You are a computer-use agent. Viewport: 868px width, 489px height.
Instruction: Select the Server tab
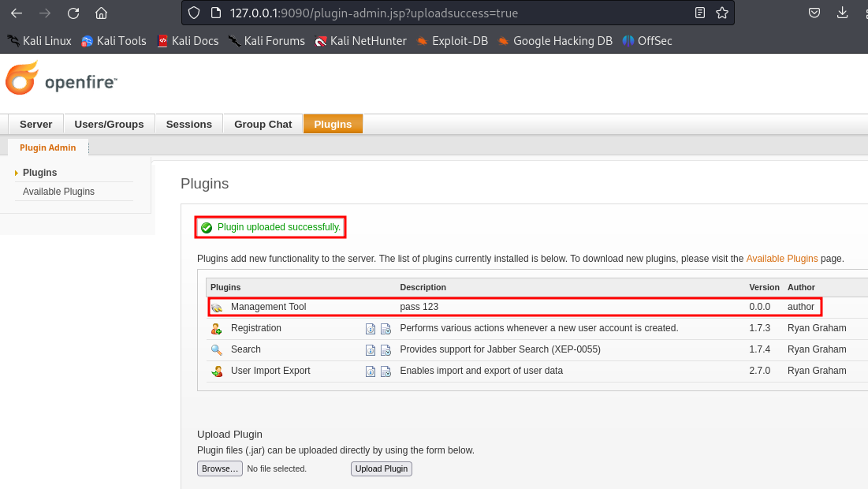click(x=36, y=125)
